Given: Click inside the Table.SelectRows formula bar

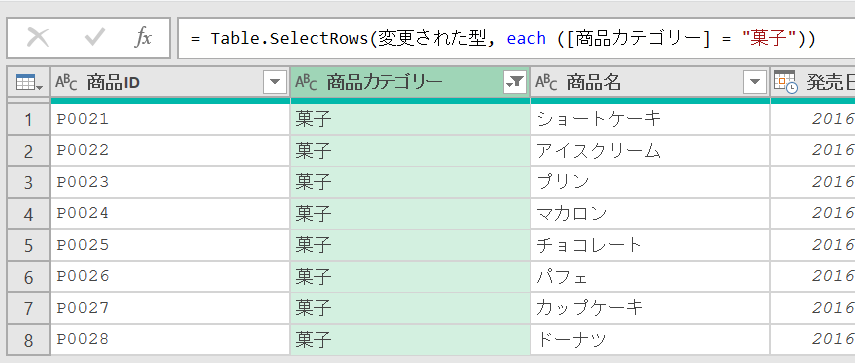Looking at the screenshot, I should coord(516,38).
